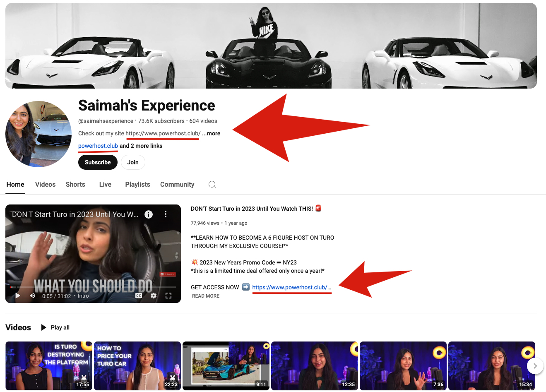Open the video player settings gear

pos(154,296)
